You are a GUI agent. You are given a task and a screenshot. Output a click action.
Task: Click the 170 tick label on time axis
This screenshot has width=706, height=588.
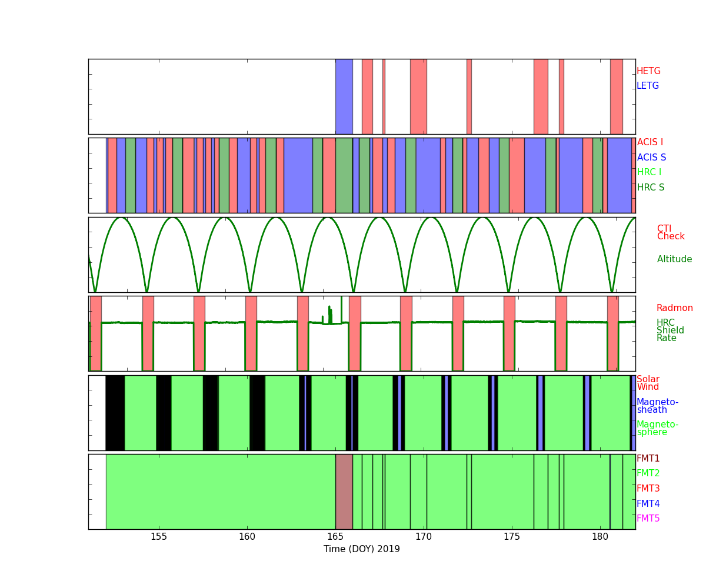click(424, 537)
